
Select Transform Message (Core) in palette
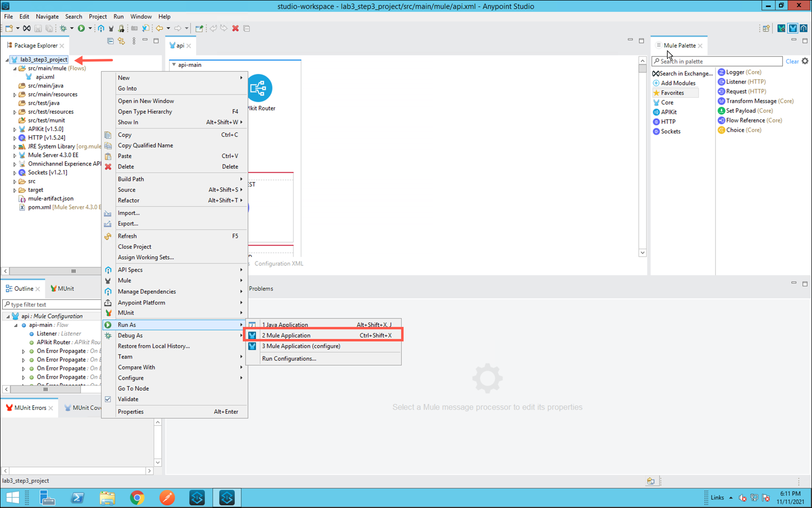[756, 101]
